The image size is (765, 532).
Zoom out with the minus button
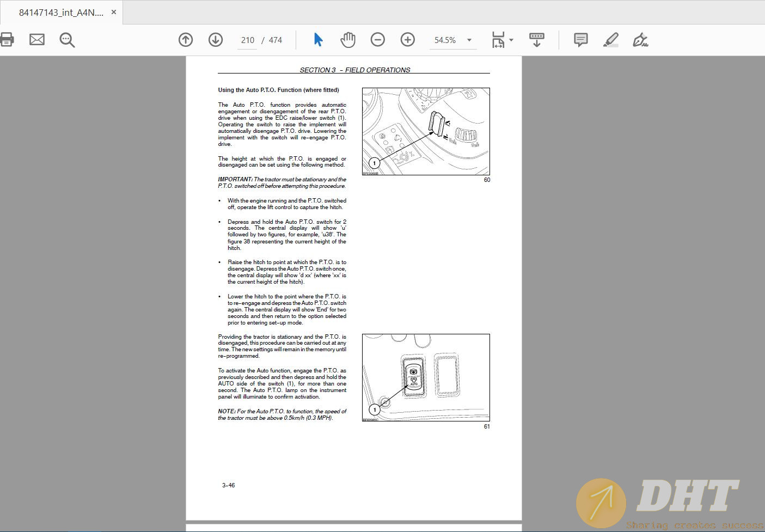pos(377,40)
